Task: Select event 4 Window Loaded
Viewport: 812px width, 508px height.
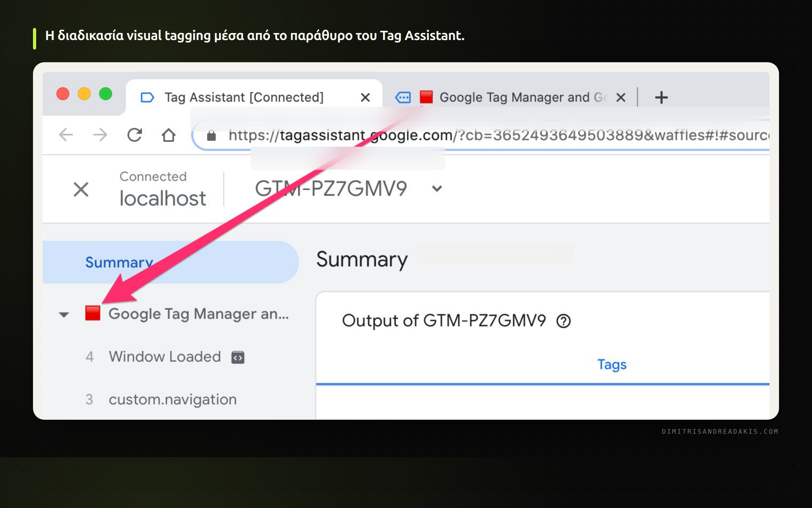Action: [x=165, y=357]
